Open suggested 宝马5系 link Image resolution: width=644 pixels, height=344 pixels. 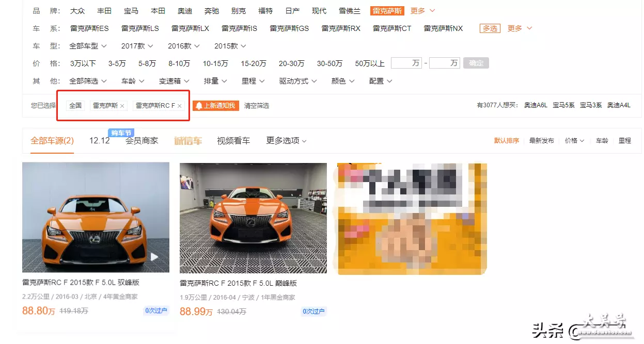(x=563, y=105)
